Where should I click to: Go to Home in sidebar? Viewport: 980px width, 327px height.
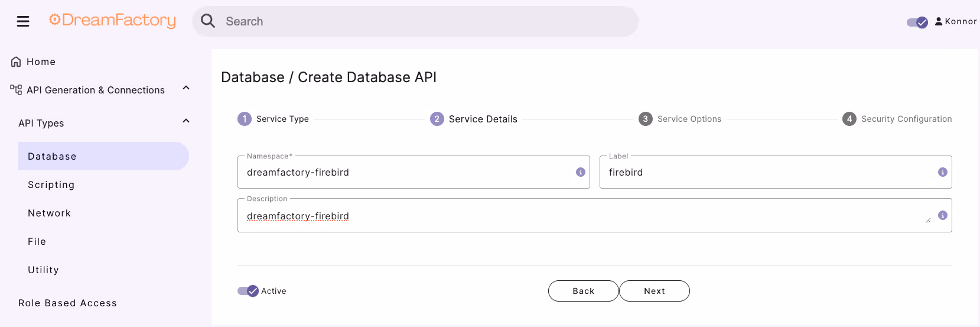(x=41, y=61)
